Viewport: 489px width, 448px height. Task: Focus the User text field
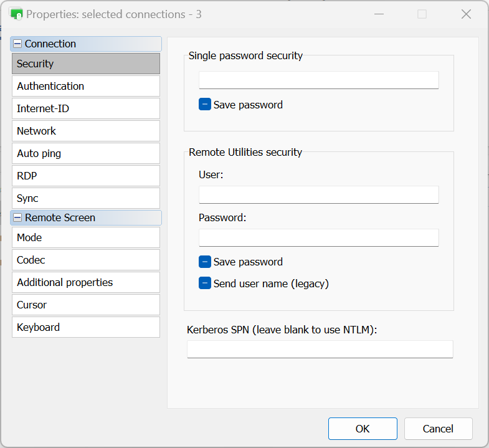(318, 194)
